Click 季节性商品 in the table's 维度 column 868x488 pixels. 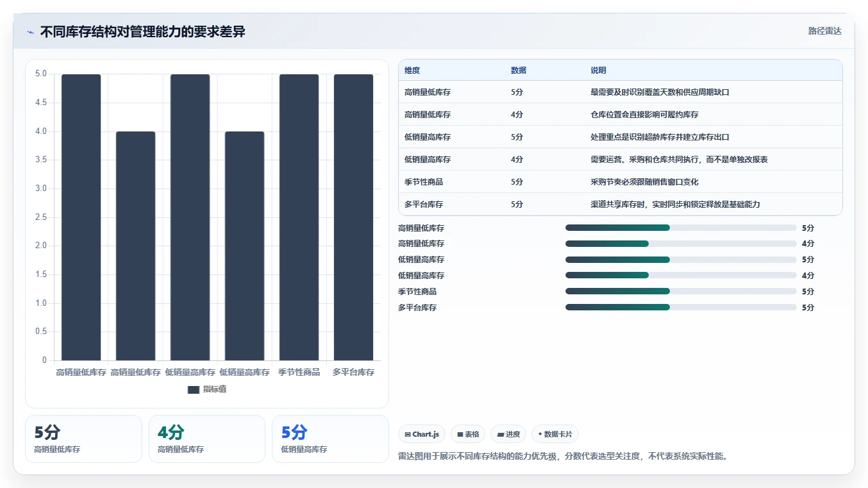click(x=424, y=182)
